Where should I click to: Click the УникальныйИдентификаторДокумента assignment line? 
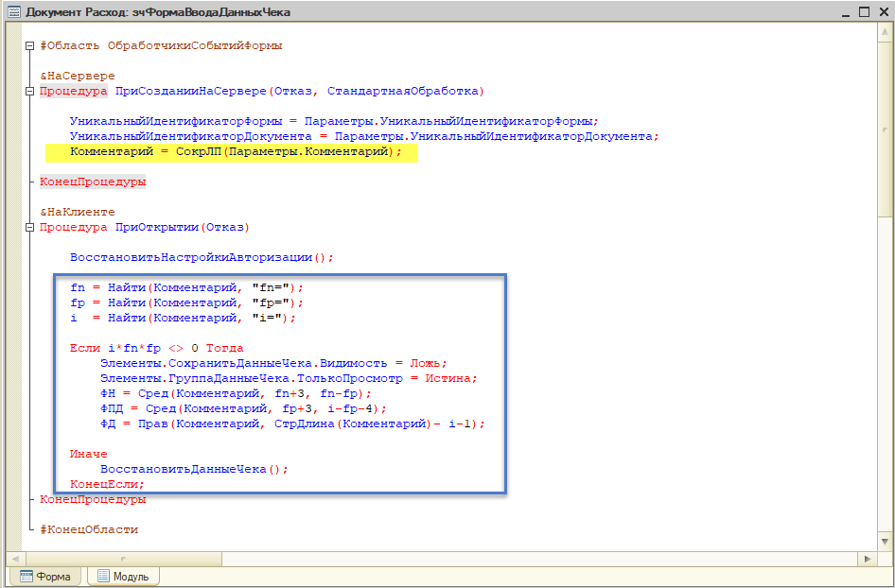364,137
